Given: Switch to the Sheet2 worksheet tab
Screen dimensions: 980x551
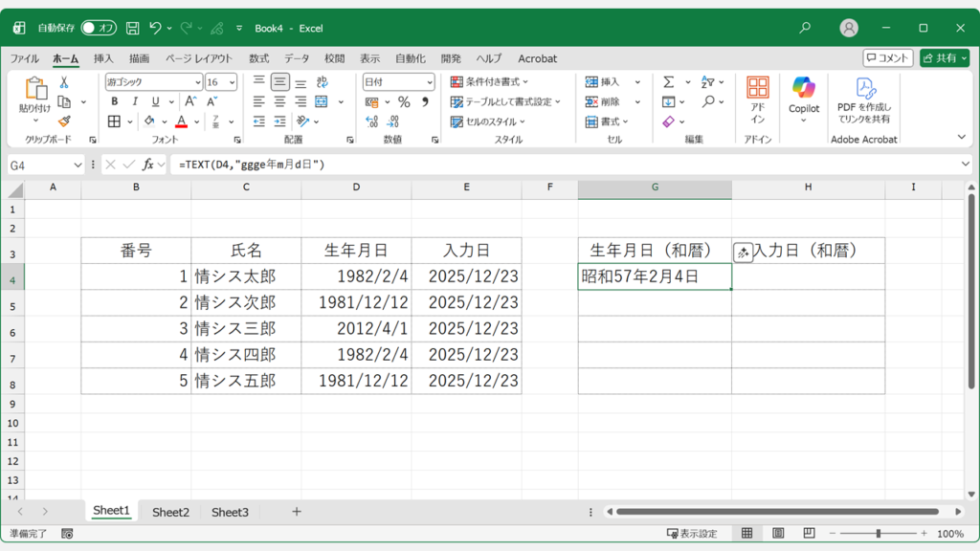Looking at the screenshot, I should (x=170, y=512).
